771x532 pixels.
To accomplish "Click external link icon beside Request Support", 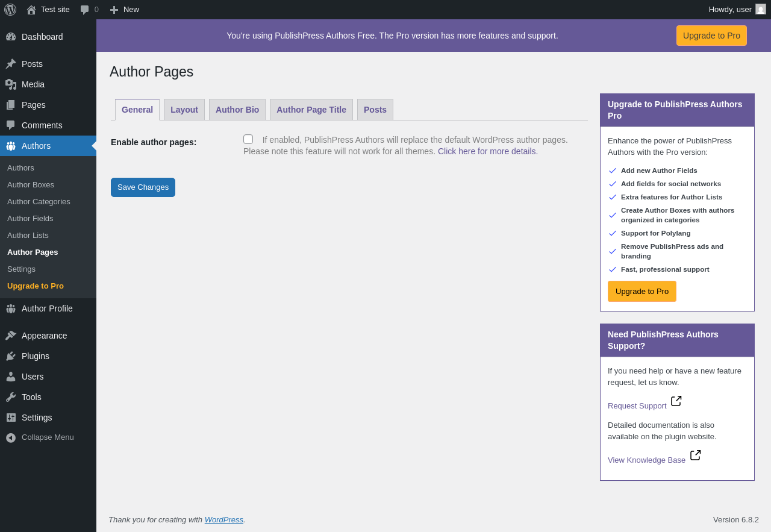I will (x=676, y=401).
